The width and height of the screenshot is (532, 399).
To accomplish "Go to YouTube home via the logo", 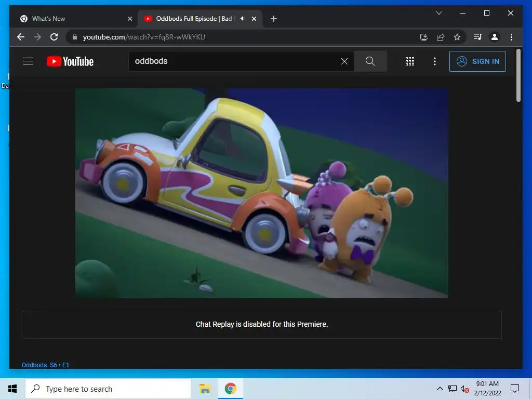I will [70, 61].
